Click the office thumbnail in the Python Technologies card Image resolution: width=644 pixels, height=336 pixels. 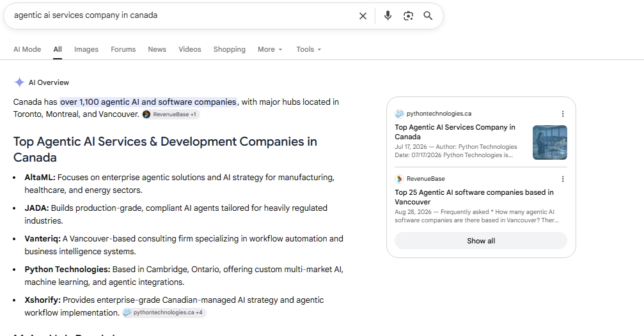549,142
